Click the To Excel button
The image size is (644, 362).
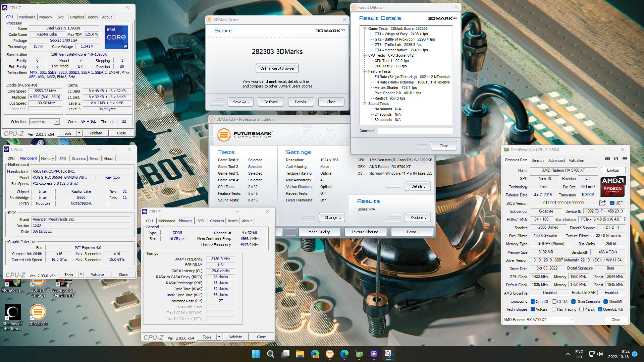[x=271, y=102]
